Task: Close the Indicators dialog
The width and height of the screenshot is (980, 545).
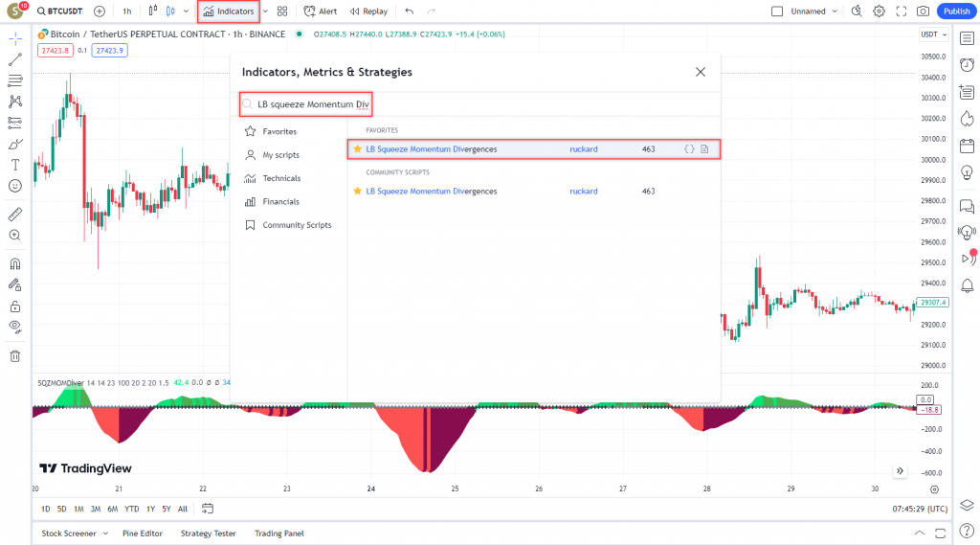Action: (701, 72)
